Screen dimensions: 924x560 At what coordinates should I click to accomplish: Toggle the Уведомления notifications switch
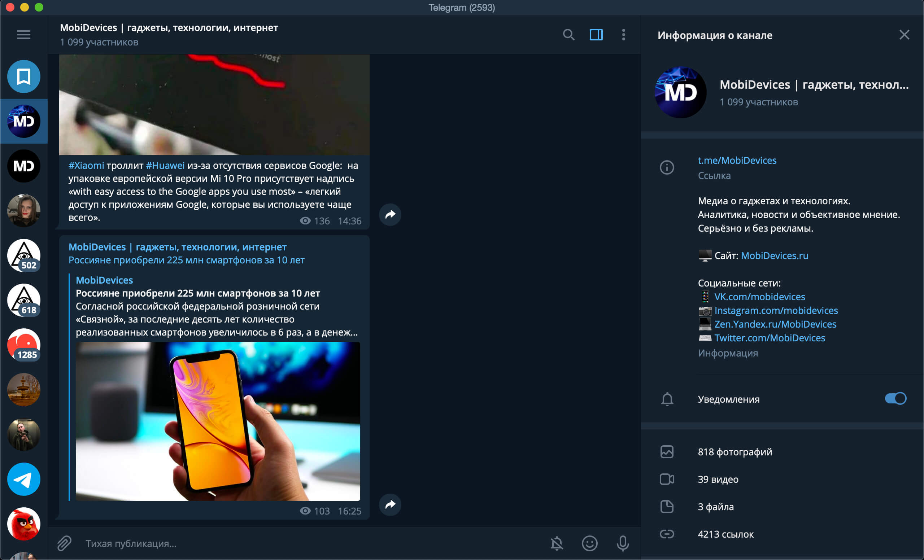[895, 398]
